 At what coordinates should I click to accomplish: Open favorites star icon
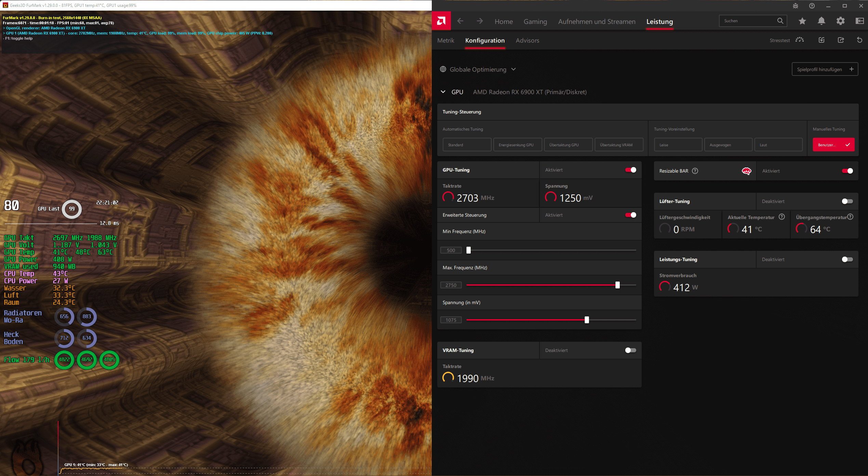[802, 21]
